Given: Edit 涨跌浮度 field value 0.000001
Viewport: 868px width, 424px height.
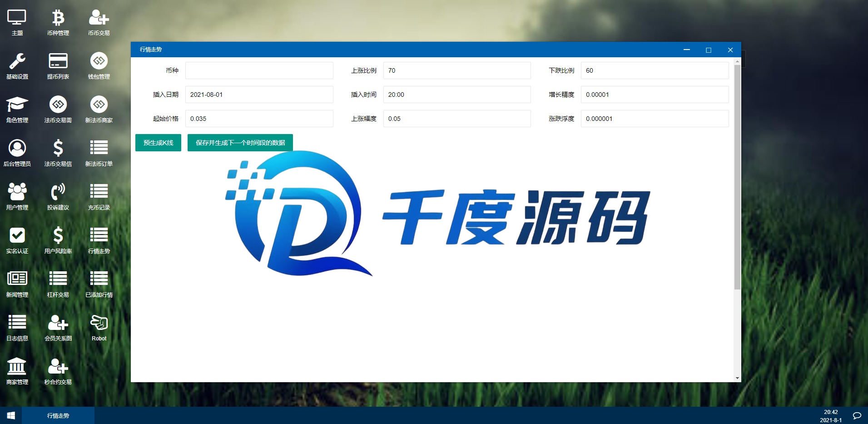Looking at the screenshot, I should 655,119.
